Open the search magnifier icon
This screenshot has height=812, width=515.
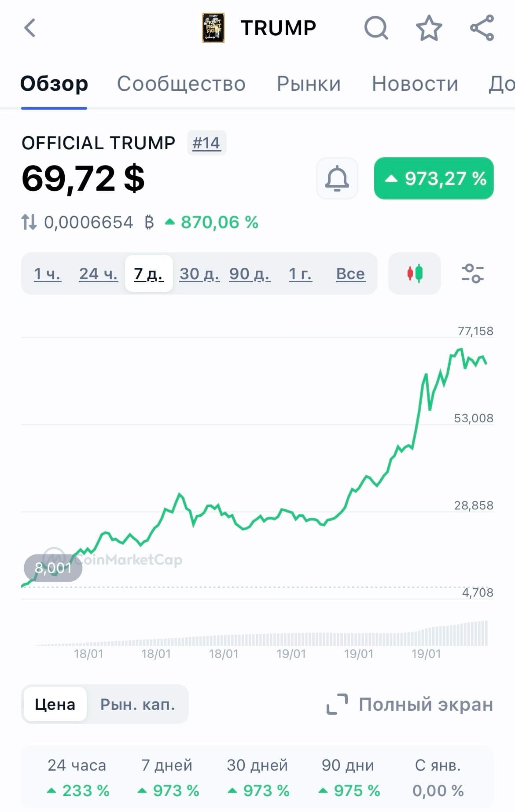click(376, 28)
